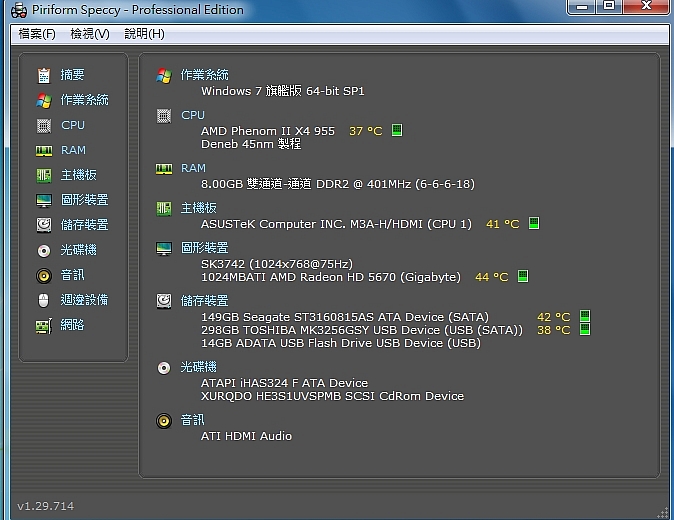674x520 pixels.
Task: Click the RAM icon in summary pane
Action: (164, 169)
